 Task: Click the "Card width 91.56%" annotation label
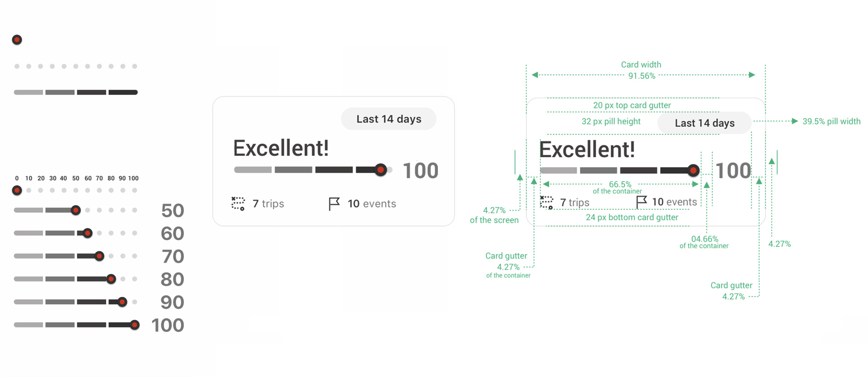click(641, 70)
